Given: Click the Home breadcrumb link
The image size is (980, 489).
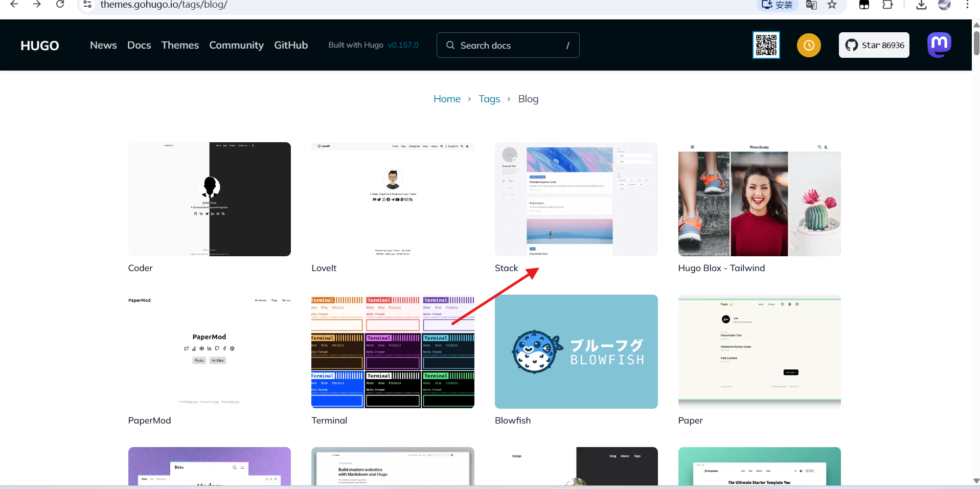Looking at the screenshot, I should (x=447, y=99).
